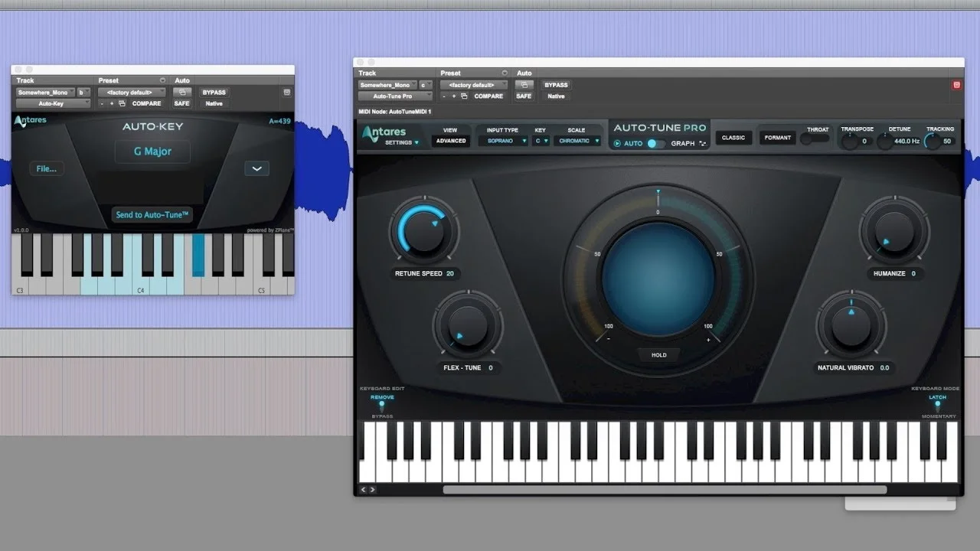Viewport: 980px width, 551px height.
Task: Open Antares SETTINGS menu
Action: click(x=402, y=143)
